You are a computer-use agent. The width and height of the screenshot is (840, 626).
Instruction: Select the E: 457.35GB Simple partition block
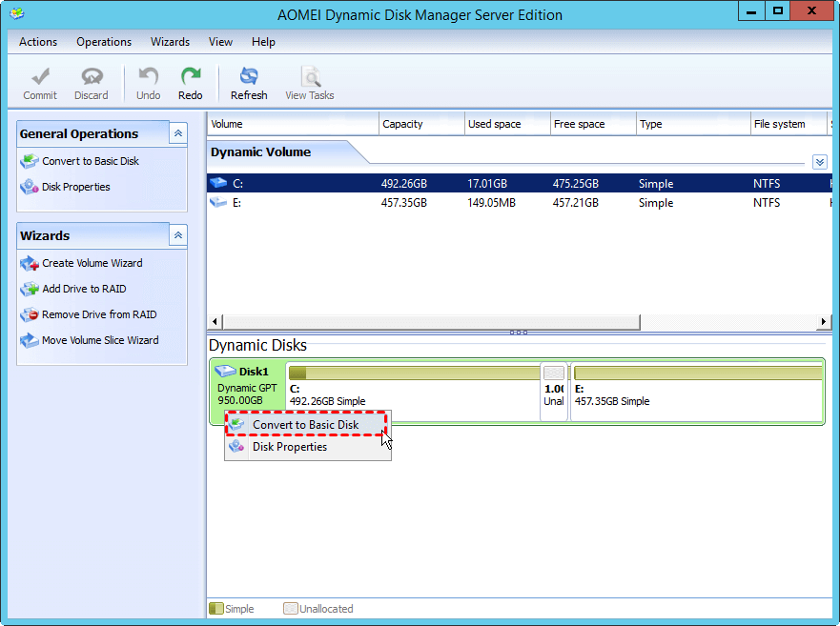click(697, 393)
